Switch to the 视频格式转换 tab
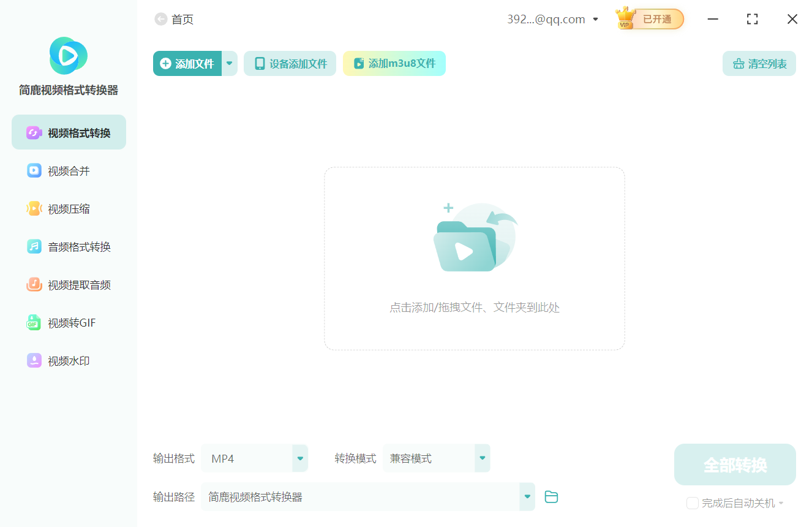The image size is (812, 527). click(x=69, y=132)
